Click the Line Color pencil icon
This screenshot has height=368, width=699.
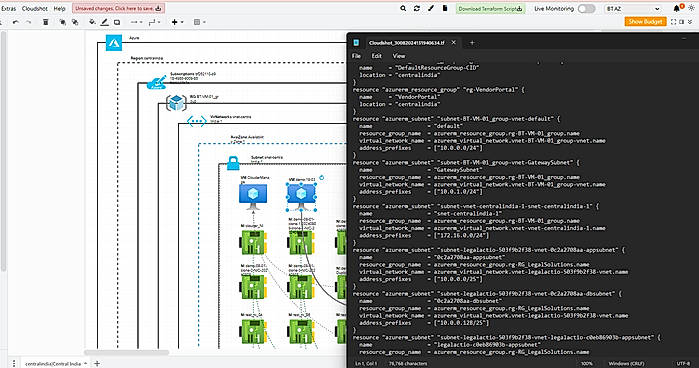tap(104, 22)
